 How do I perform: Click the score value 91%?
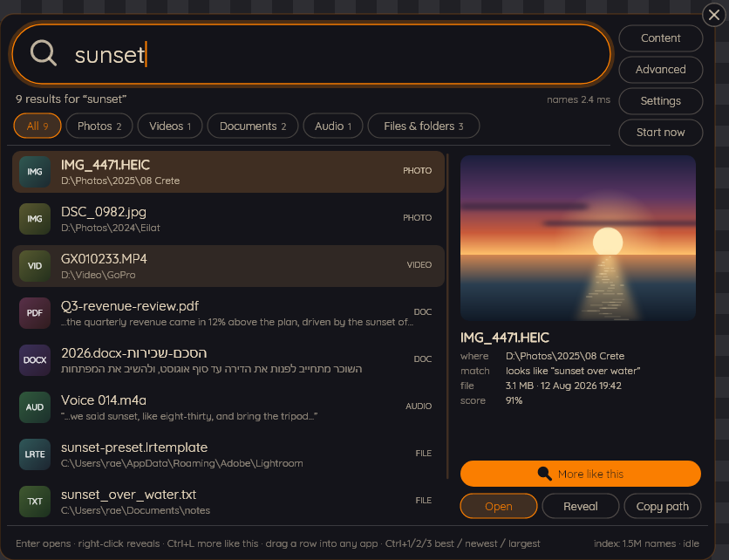(514, 400)
